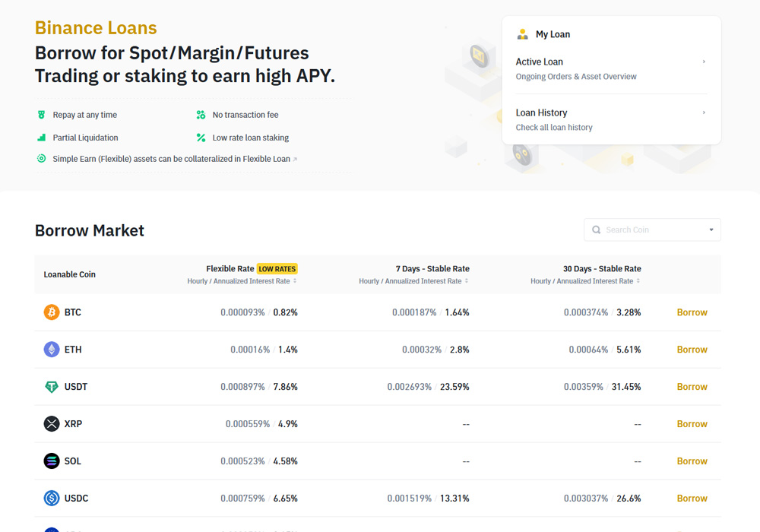Screen dimensions: 760x532
Task: Click the SOL Solana icon
Action: click(x=50, y=461)
